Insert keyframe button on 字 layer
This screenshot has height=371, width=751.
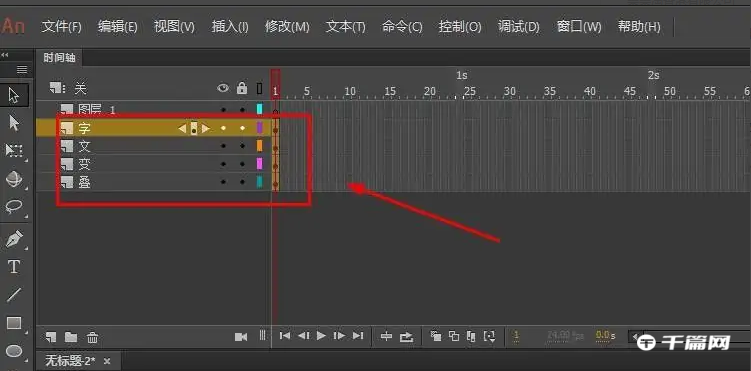click(194, 128)
